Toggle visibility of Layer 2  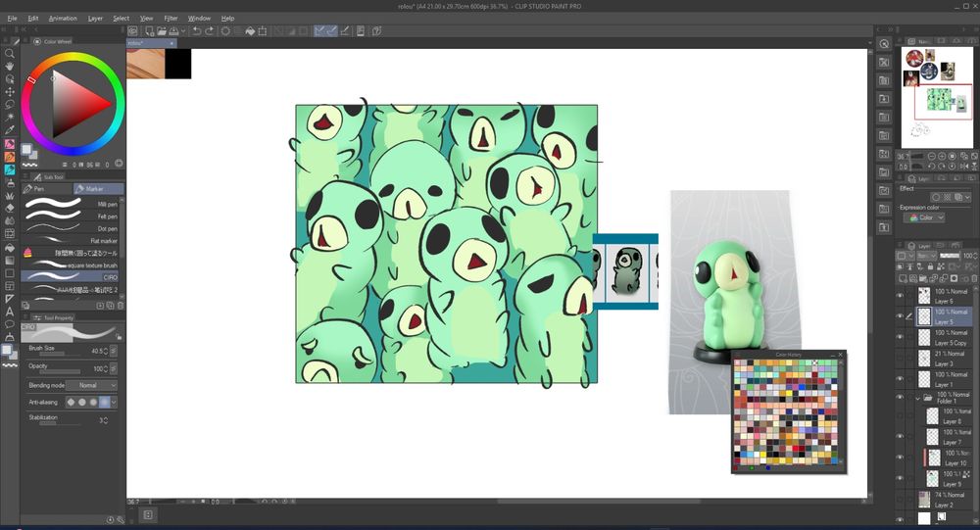[900, 500]
